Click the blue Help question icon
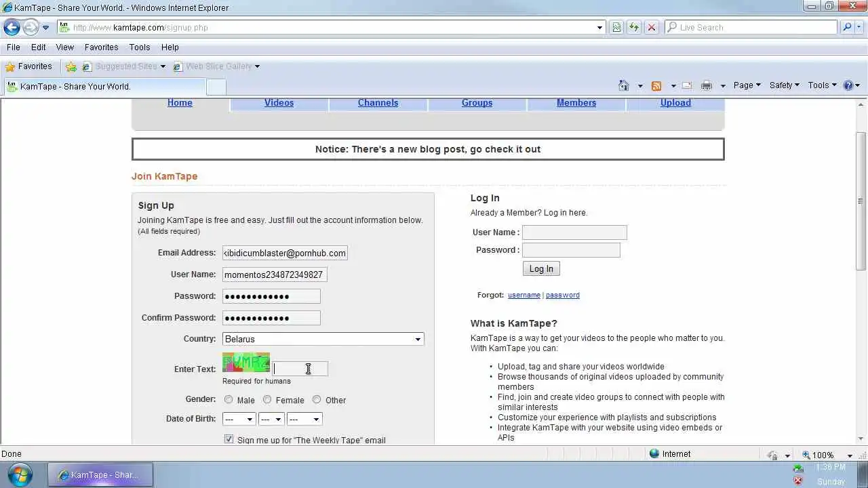 [x=848, y=85]
